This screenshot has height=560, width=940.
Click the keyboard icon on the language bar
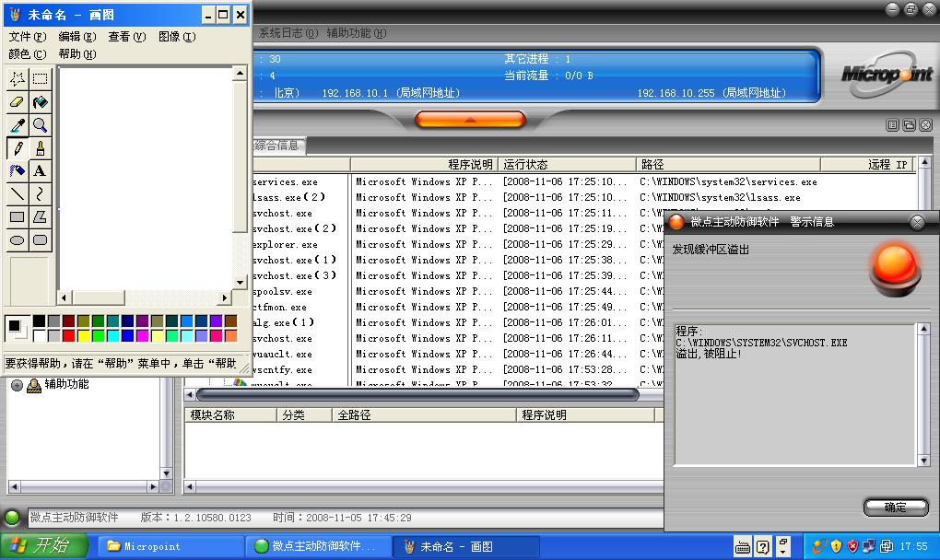(x=742, y=546)
